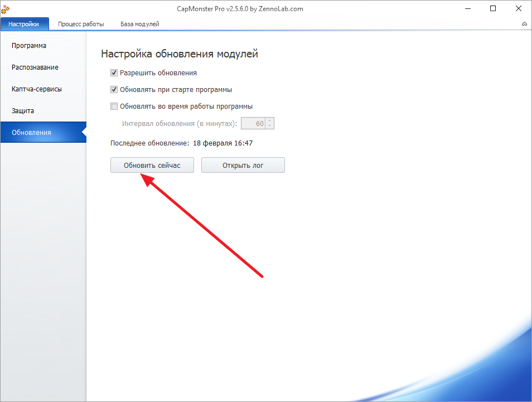Click the last update date 18 февраля 16:47
Screen dimensions: 532x402
tap(223, 143)
